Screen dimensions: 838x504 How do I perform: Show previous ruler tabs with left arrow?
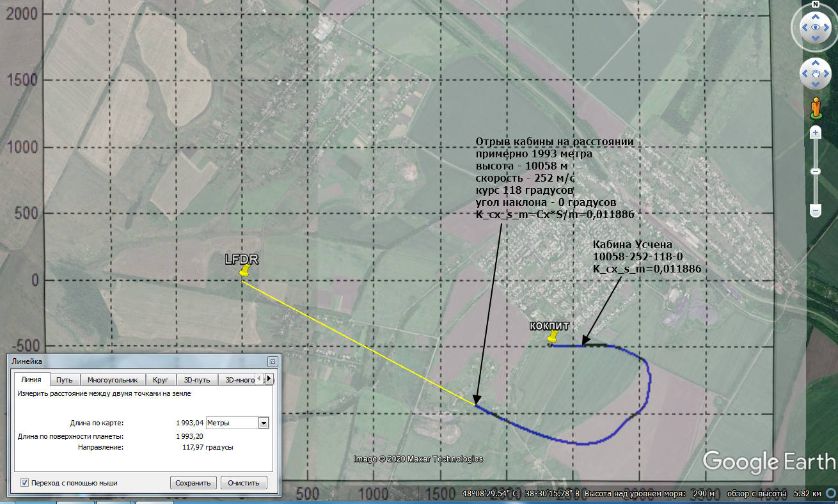[260, 379]
